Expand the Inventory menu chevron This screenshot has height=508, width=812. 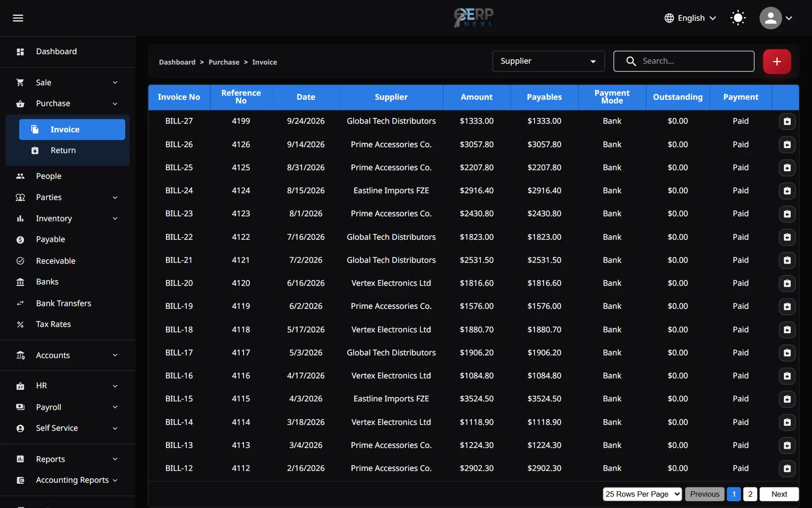[115, 218]
